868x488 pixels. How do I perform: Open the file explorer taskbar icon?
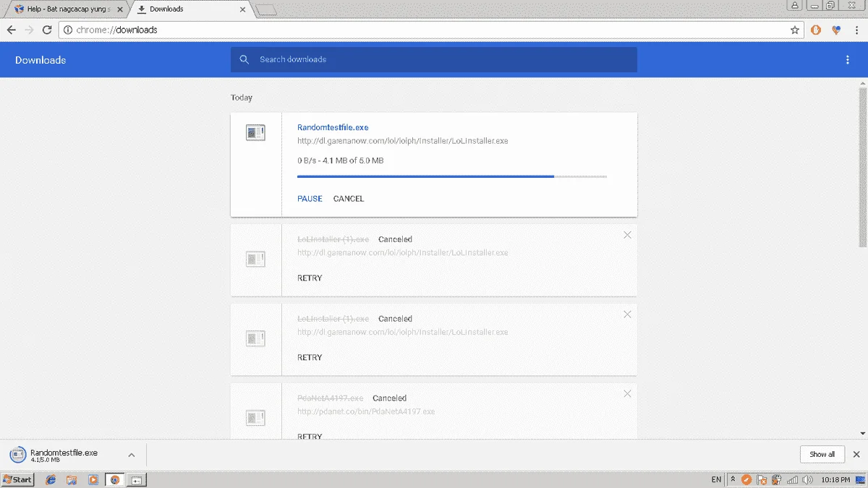tap(72, 479)
